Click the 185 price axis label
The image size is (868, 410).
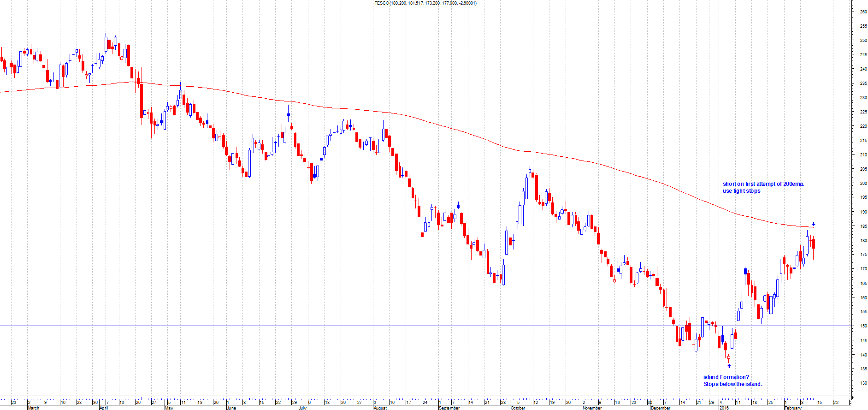(862, 226)
